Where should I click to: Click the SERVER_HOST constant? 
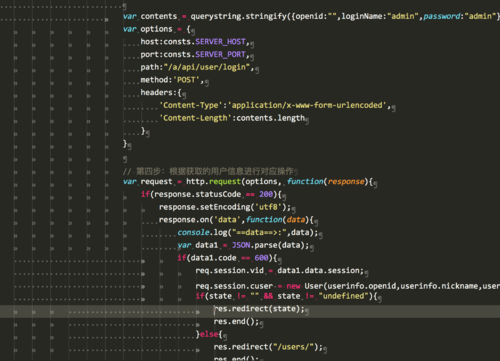point(220,42)
